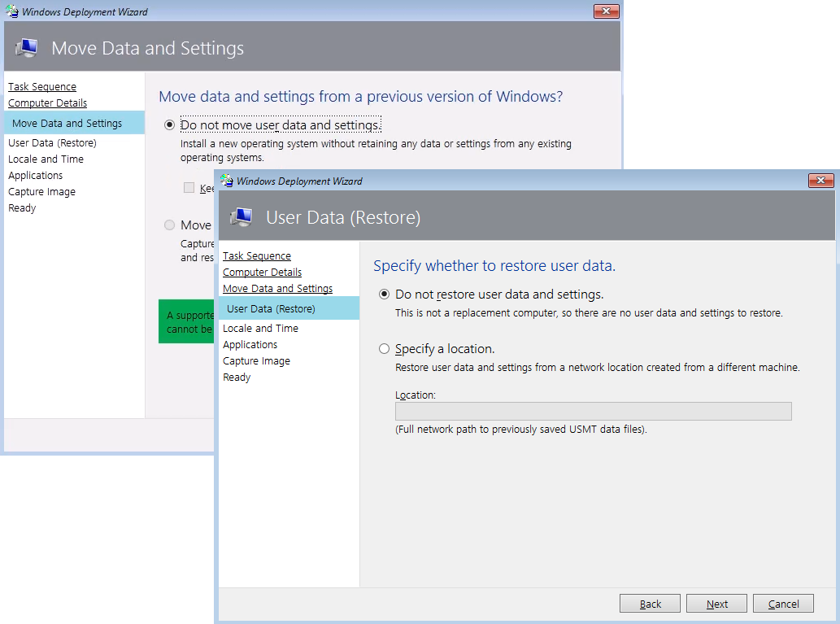Select 'Do not move user data and settings' in back window
This screenshot has width=840, height=624.
[169, 125]
